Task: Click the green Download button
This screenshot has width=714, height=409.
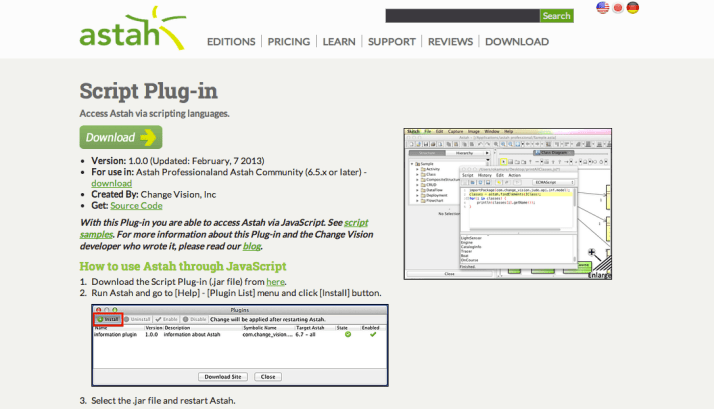Action: (121, 137)
